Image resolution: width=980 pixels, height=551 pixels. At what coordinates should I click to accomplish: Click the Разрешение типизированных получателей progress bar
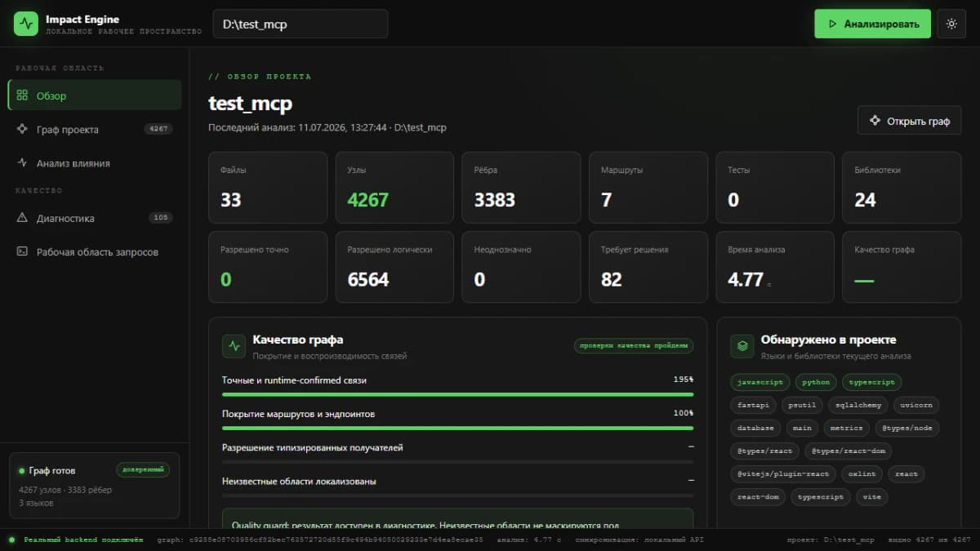(457, 461)
